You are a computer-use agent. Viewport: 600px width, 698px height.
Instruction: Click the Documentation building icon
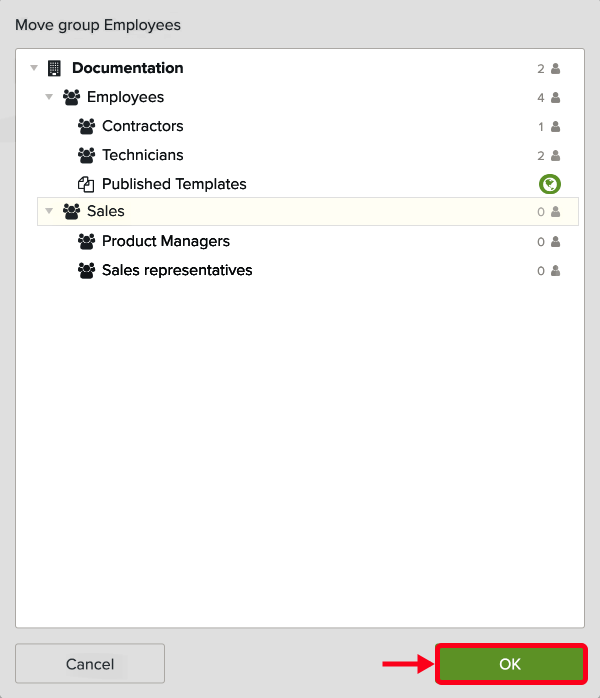coord(54,68)
